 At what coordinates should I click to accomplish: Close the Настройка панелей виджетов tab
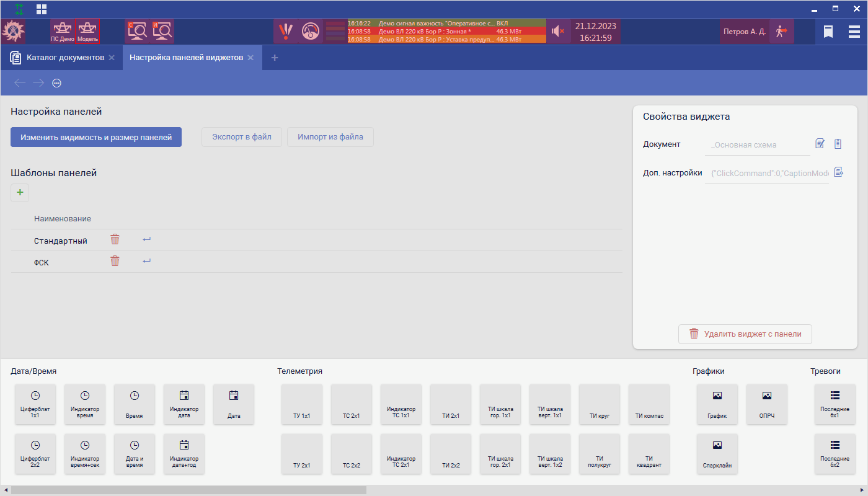click(x=250, y=58)
